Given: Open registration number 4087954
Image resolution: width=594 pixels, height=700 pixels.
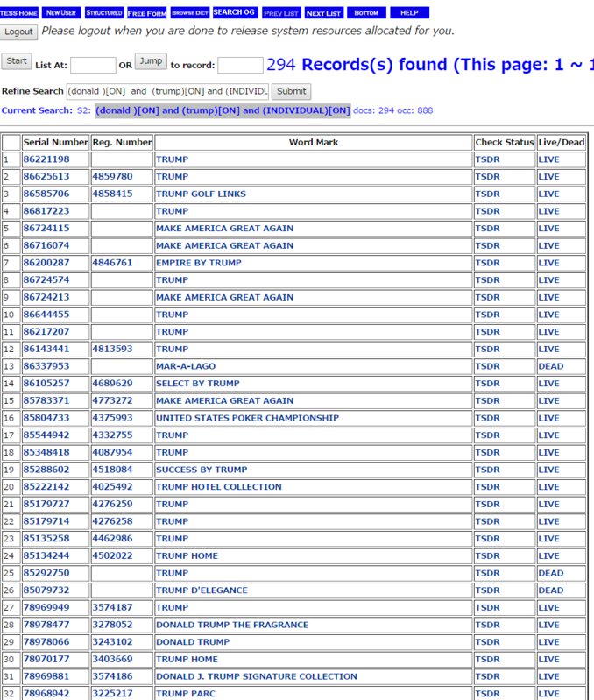Looking at the screenshot, I should 112,453.
